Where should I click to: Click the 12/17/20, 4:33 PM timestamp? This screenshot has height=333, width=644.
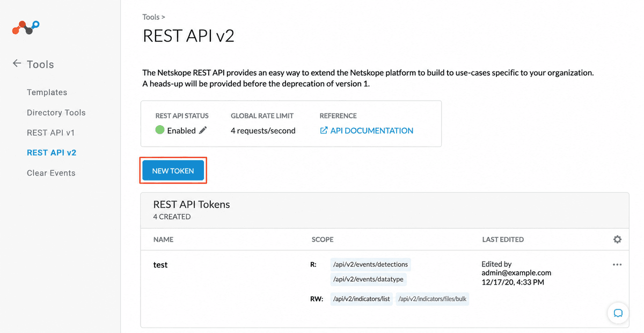point(513,282)
